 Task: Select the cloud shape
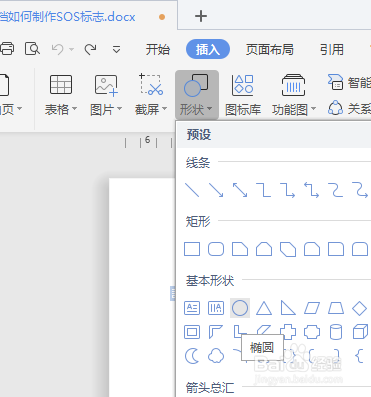coord(216,356)
